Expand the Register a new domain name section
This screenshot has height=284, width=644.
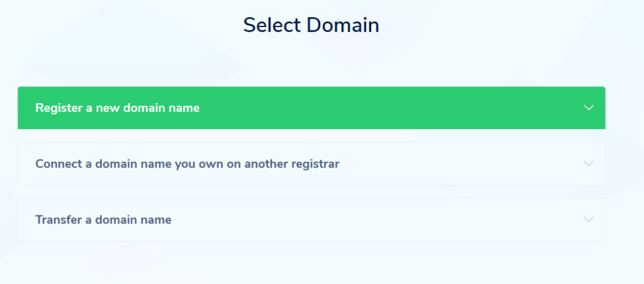pos(311,108)
